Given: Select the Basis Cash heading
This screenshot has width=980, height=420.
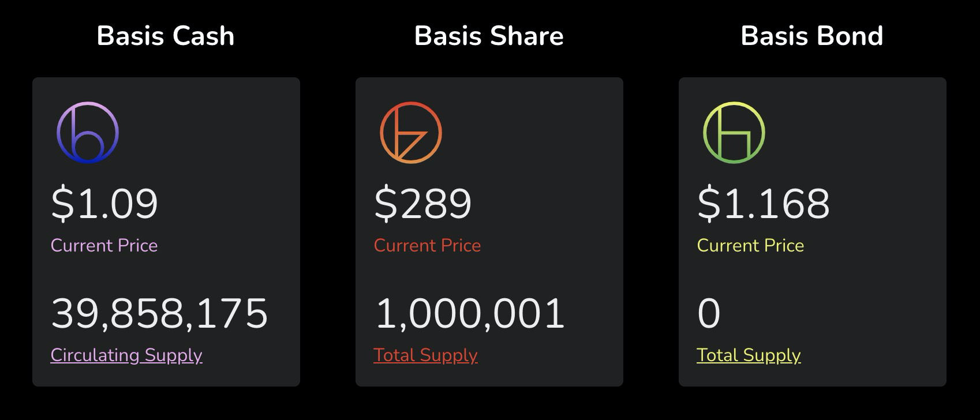Looking at the screenshot, I should [x=166, y=36].
